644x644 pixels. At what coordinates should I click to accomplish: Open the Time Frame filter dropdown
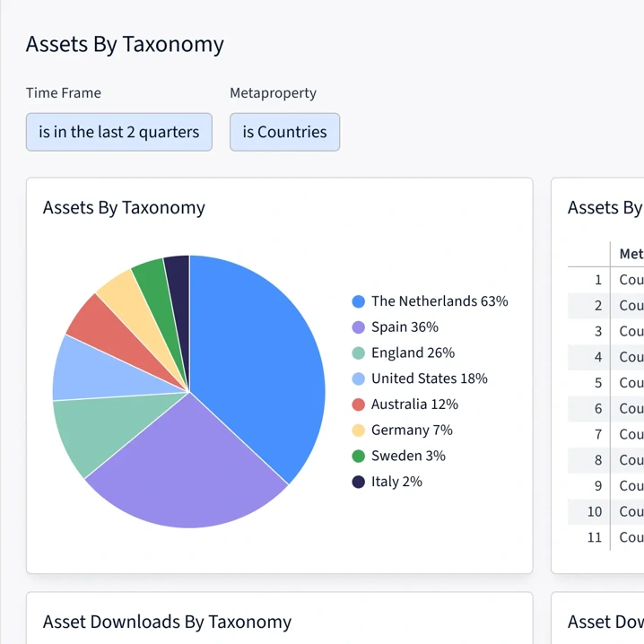tap(119, 132)
